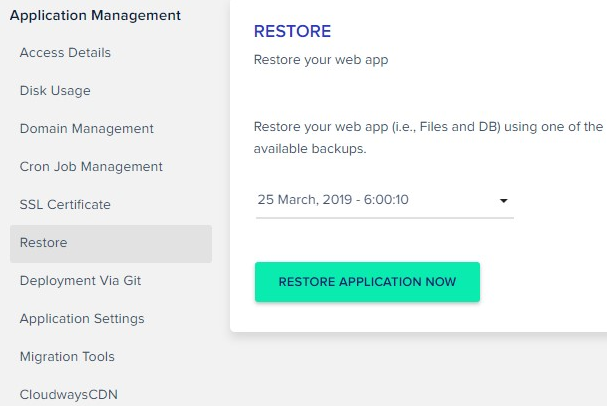Click the 'Restore your web app' subtitle
Viewport: 611px width, 408px height.
[320, 59]
